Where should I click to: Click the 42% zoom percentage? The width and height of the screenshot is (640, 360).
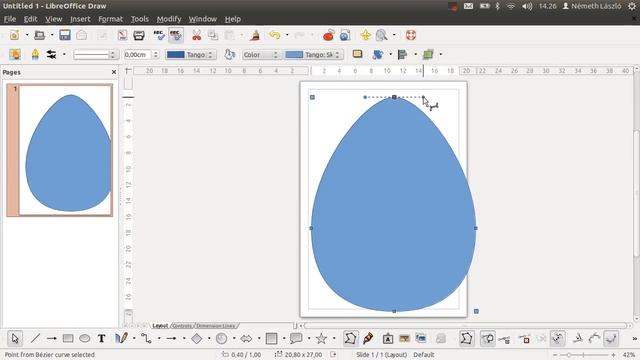click(x=629, y=355)
